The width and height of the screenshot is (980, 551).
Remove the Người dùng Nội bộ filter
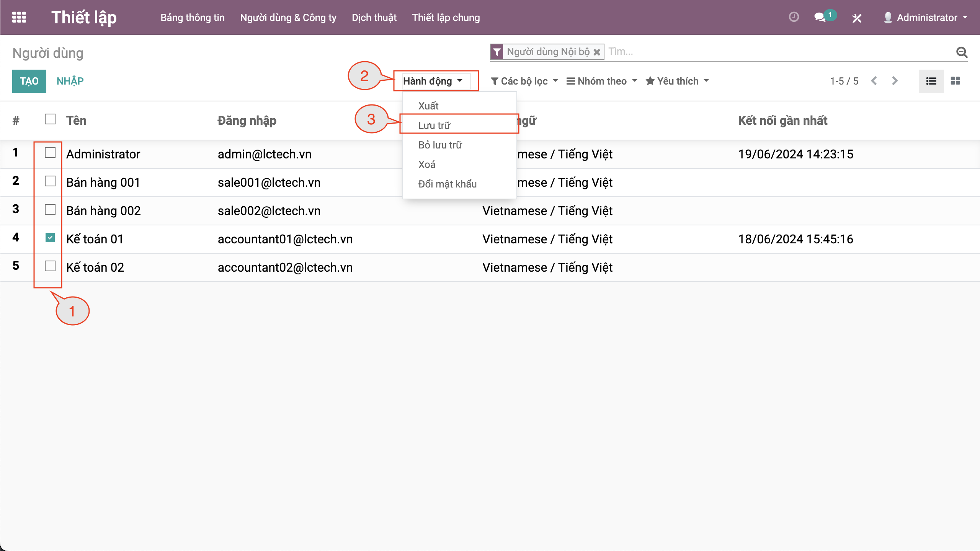597,52
